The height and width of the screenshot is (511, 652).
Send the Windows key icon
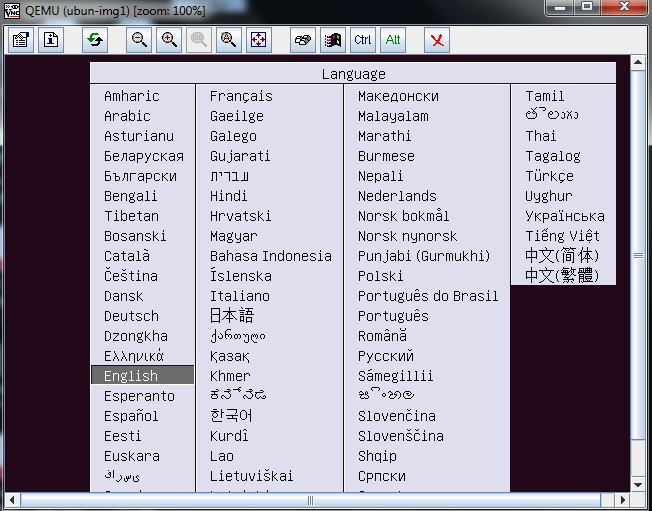coord(333,40)
